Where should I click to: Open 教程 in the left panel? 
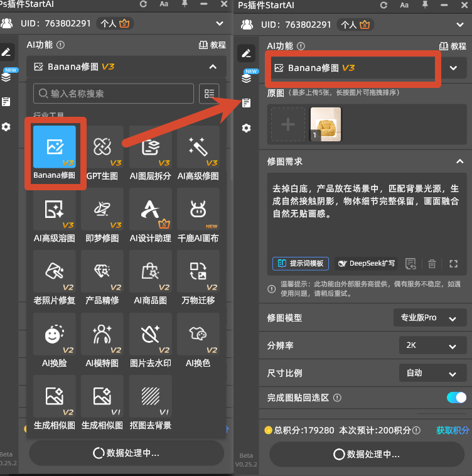212,45
